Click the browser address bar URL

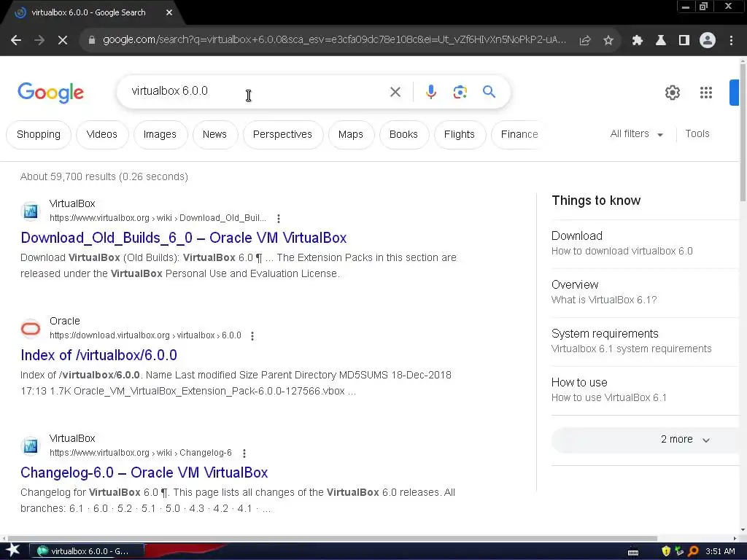click(334, 40)
